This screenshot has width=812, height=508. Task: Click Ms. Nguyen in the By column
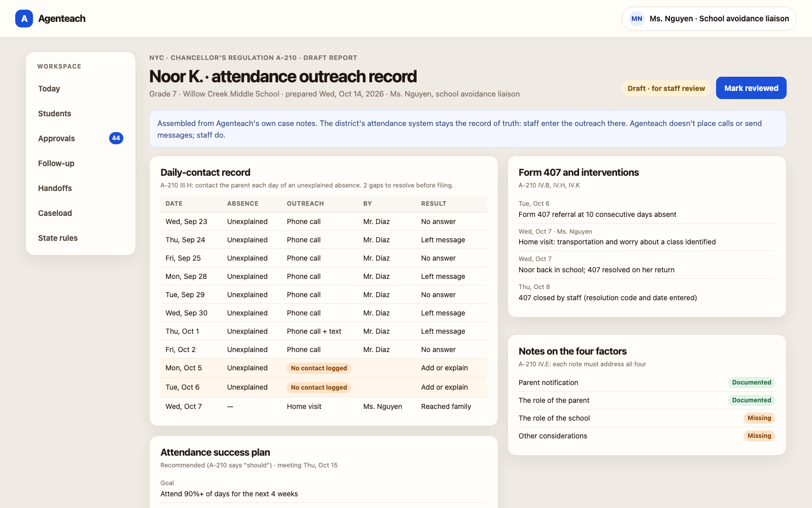point(383,406)
